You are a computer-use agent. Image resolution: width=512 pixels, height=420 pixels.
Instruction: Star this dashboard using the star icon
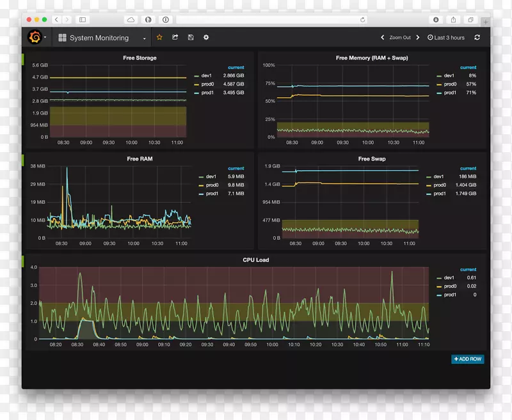(159, 37)
